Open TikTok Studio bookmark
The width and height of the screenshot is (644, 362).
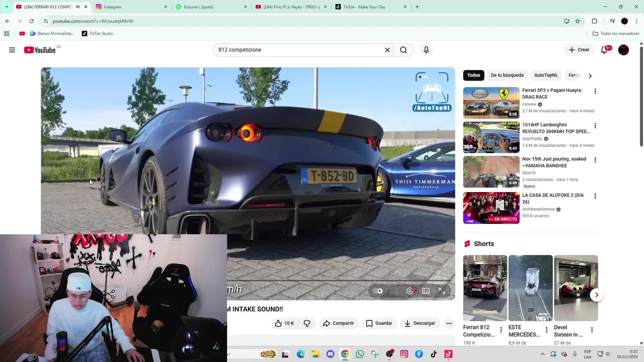97,34
